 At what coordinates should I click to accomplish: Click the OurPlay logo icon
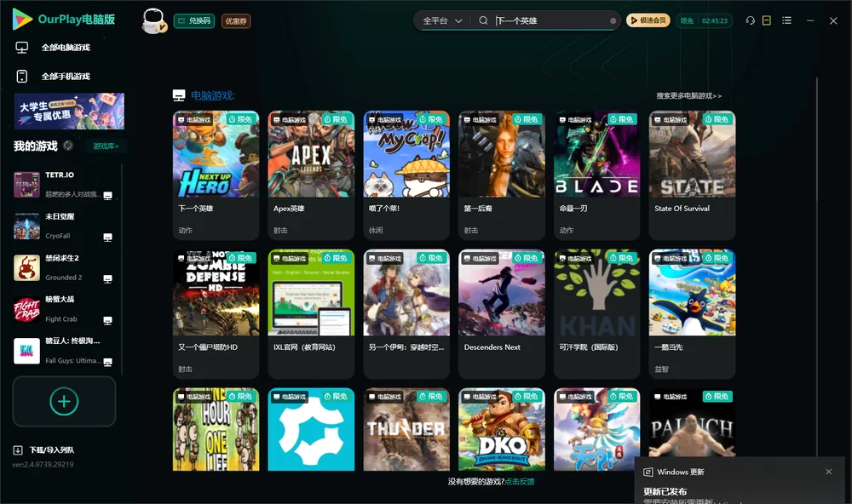pyautogui.click(x=22, y=19)
